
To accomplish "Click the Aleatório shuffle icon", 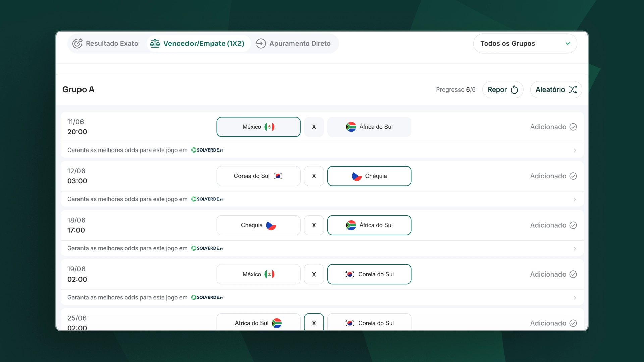I will tap(573, 90).
